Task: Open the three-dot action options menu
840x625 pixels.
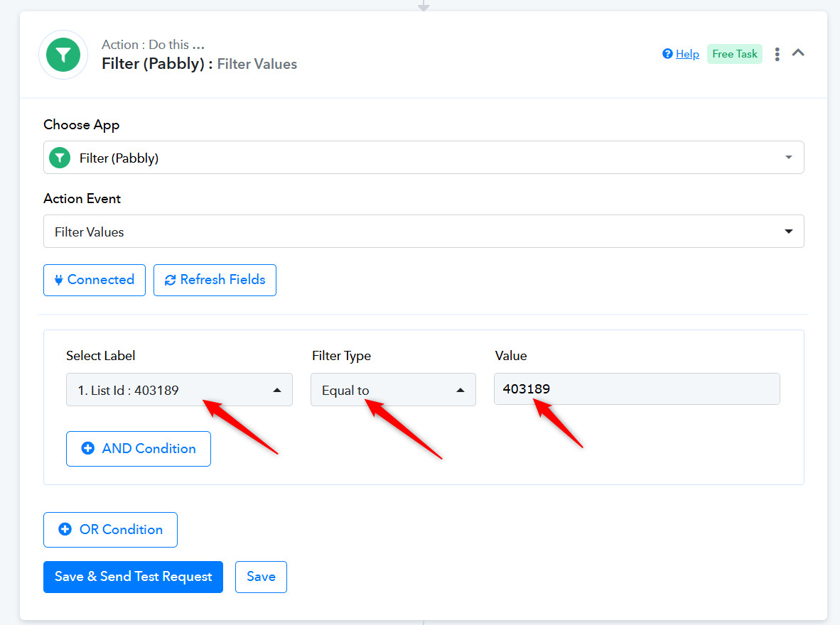Action: click(777, 54)
